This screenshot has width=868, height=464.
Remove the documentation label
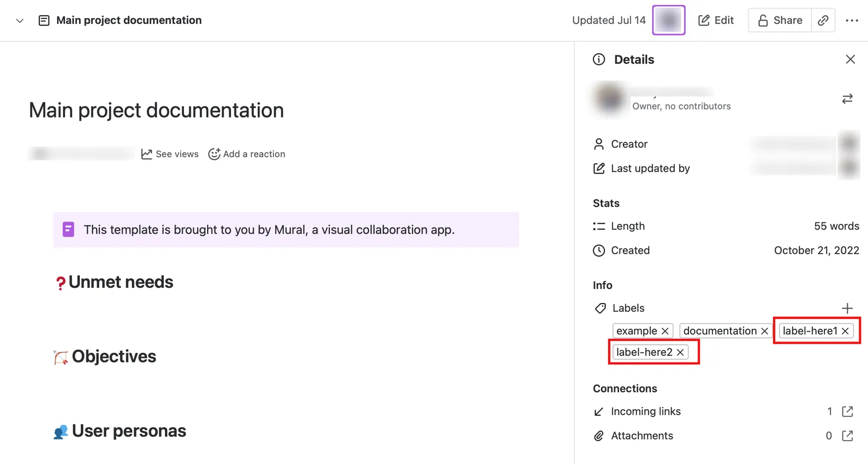(764, 331)
